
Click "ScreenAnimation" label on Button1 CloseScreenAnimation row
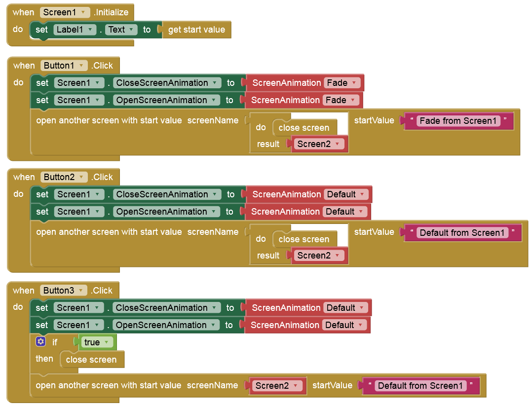[x=287, y=83]
